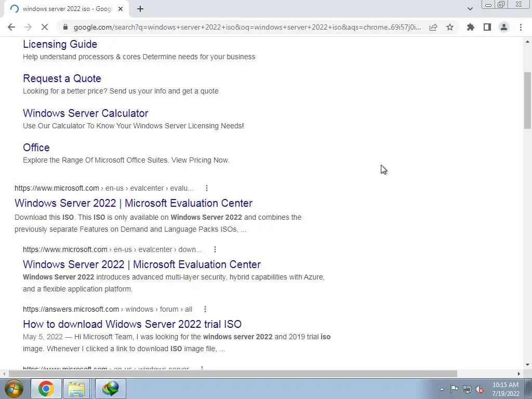Screen dimensions: 532x399
Task: Click the horizontal scrollbar thumb
Action: pyautogui.click(x=233, y=374)
